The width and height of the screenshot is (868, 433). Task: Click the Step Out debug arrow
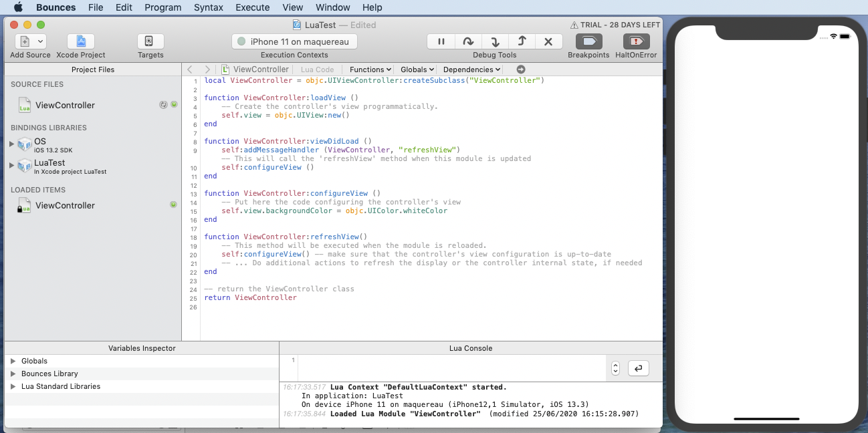coord(522,41)
